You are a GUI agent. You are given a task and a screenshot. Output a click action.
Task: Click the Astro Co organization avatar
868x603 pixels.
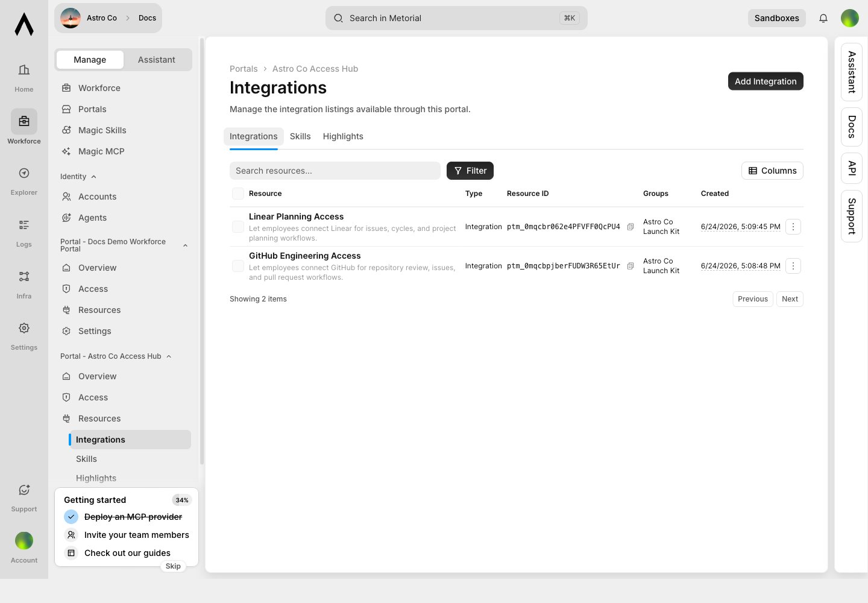[x=71, y=18]
